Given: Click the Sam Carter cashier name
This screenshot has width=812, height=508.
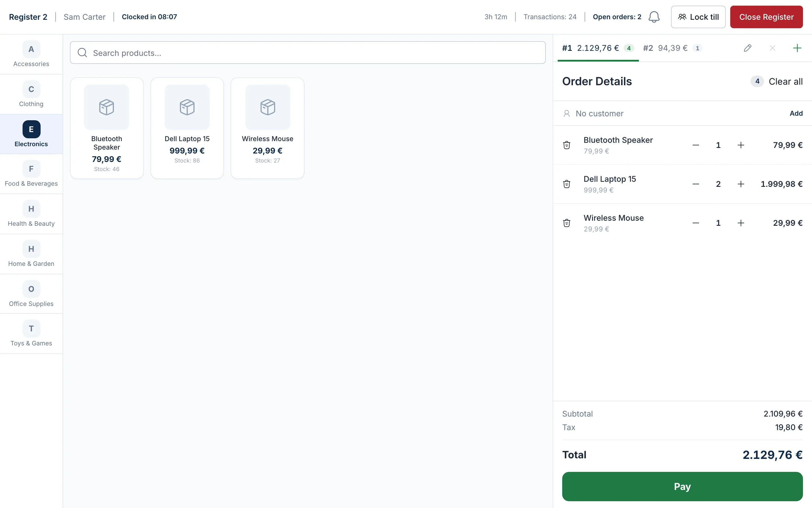Looking at the screenshot, I should 85,17.
